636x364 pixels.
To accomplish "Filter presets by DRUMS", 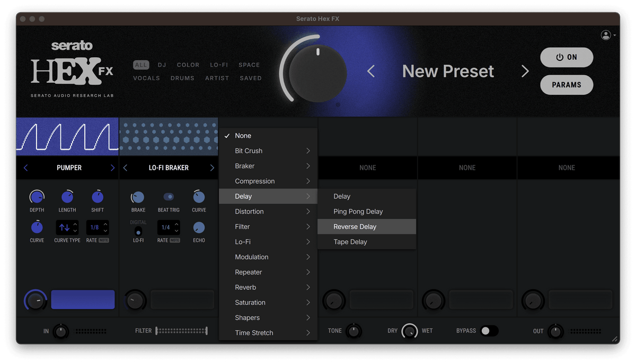I will 182,78.
